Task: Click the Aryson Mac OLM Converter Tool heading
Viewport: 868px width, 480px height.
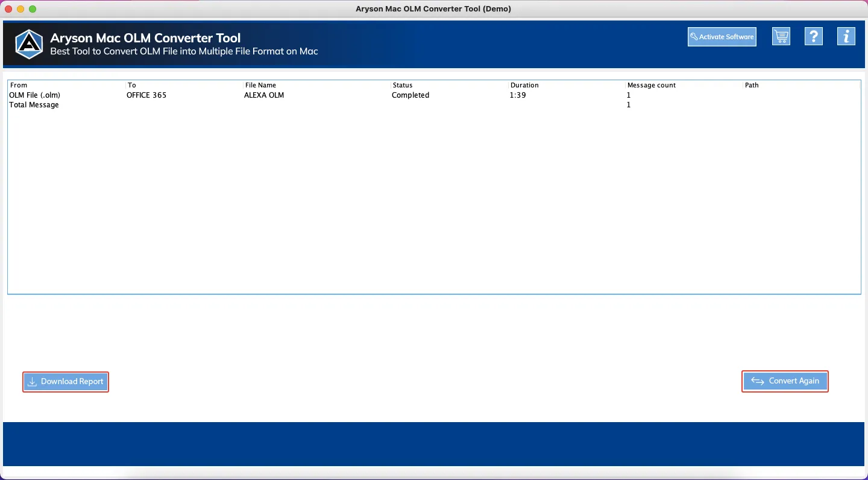Action: coord(146,38)
